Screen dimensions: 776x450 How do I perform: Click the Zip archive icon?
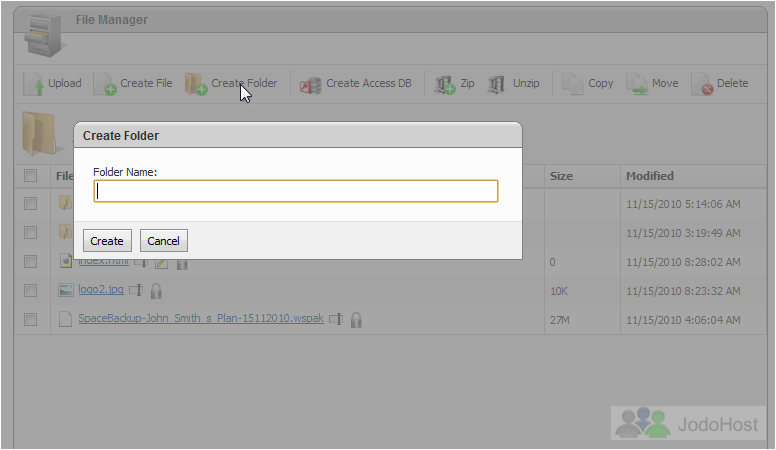pos(445,85)
